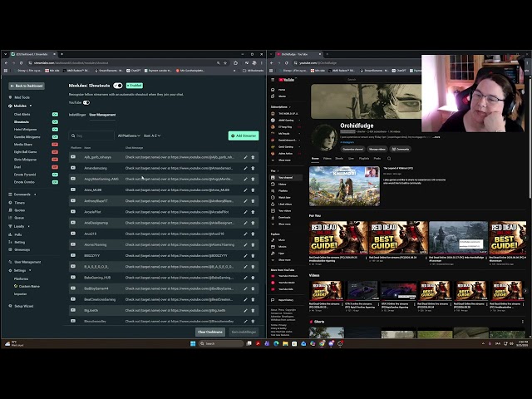Screen dimensions: 532x399
Task: Click Customize channel on YouTube page
Action: coord(352,149)
